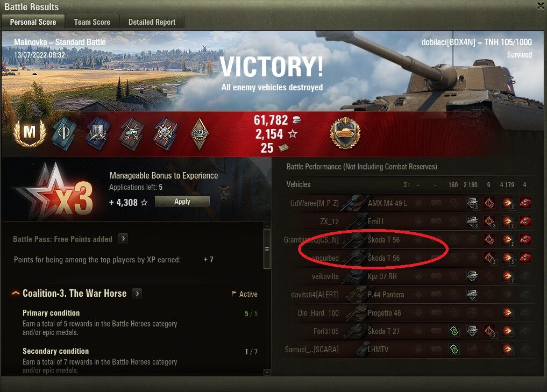The height and width of the screenshot is (392, 547).
Task: Click the critical hit icon in the Emil I row
Action: coord(489,221)
